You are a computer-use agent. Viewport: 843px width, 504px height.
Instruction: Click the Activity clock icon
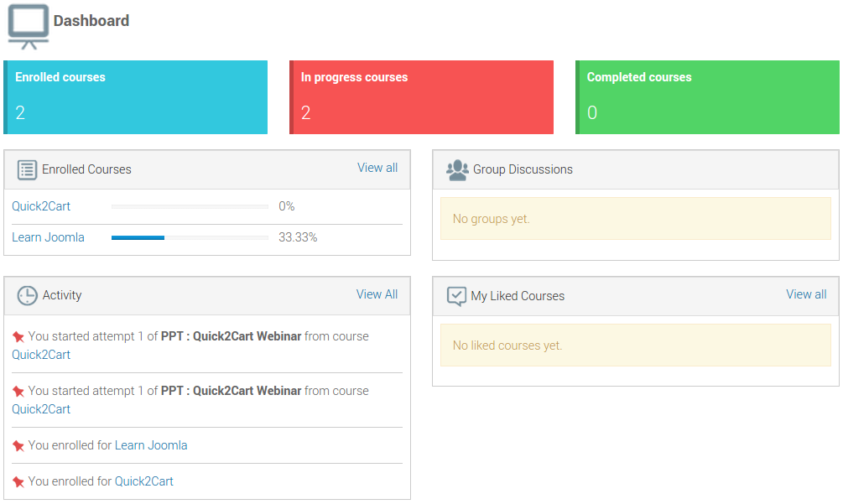[x=27, y=295]
